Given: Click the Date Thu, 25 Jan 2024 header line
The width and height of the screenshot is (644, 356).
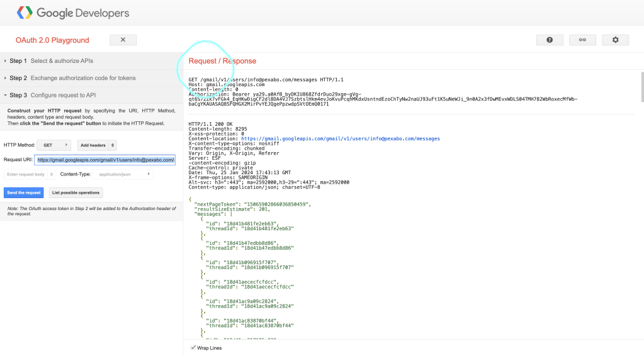Looking at the screenshot, I should coord(239,173).
